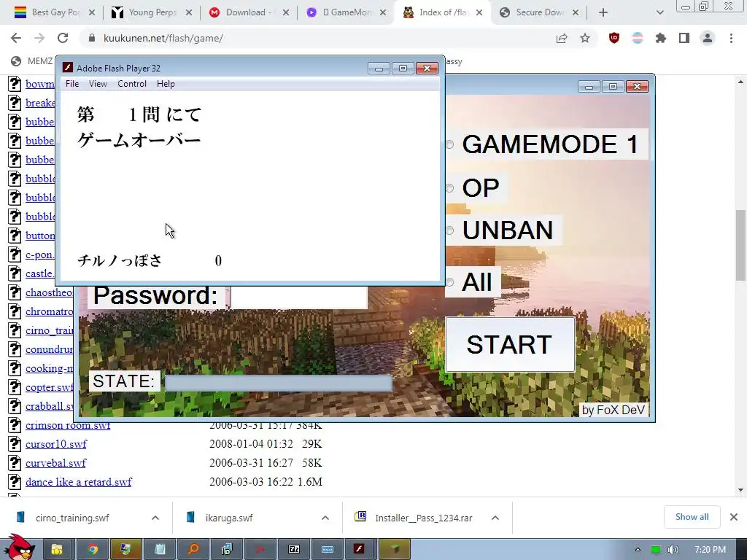
Task: Switch to the Secure Download tab
Action: click(x=539, y=12)
